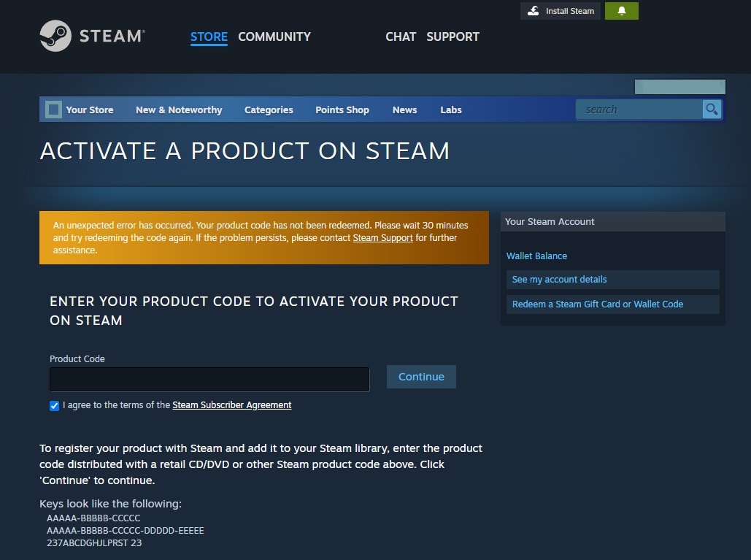Screen dimensions: 751x560
Task: Open the Points Shop
Action: click(342, 110)
